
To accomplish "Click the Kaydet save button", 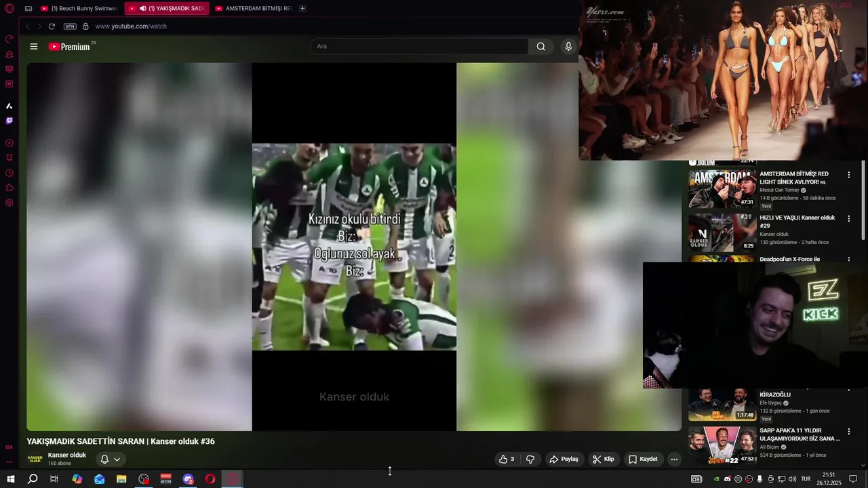I will pyautogui.click(x=643, y=459).
